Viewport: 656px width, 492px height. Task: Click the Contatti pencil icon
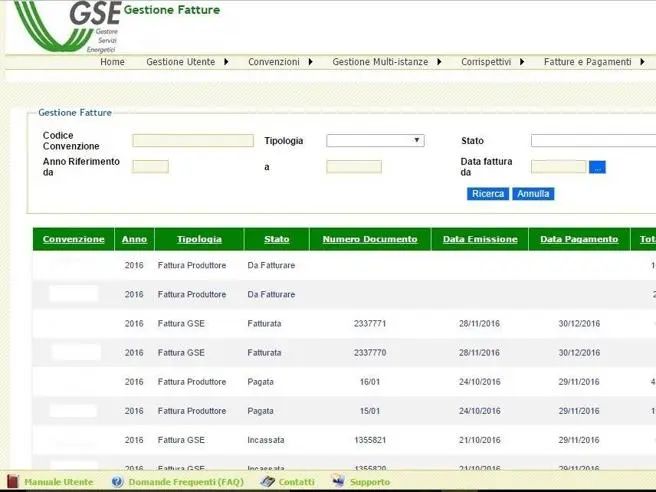[267, 482]
